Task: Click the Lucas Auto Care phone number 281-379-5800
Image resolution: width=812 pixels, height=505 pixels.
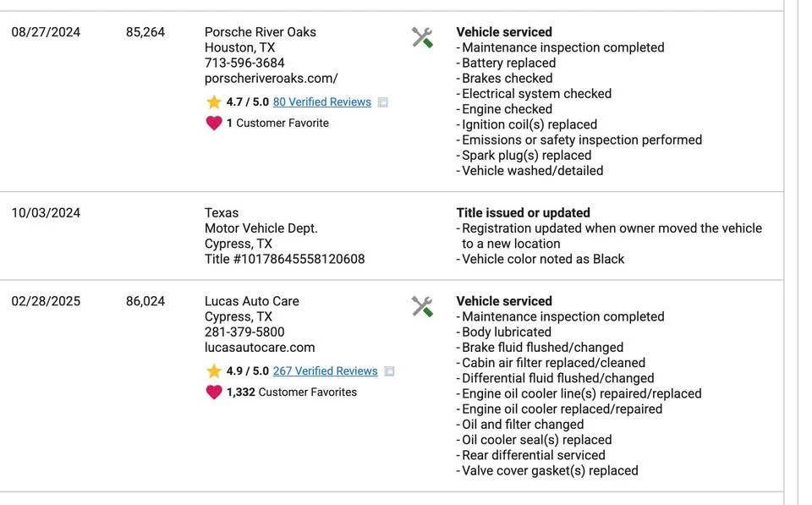Action: coord(244,332)
